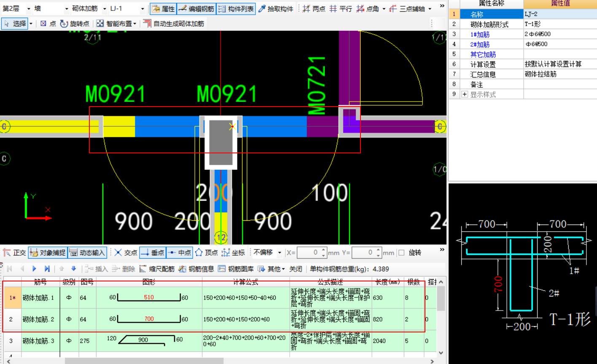The width and height of the screenshot is (597, 364).
Task: Open the 属性 properties panel button
Action: pos(163,9)
